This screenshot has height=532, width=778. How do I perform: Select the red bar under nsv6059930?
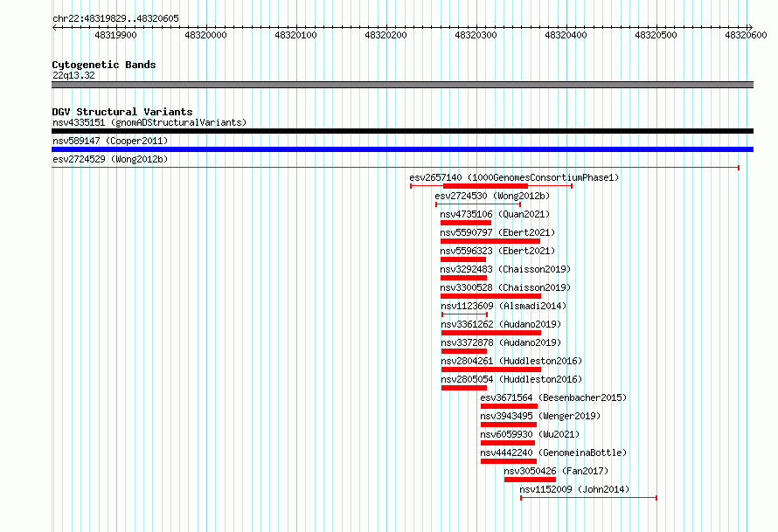[x=508, y=443]
